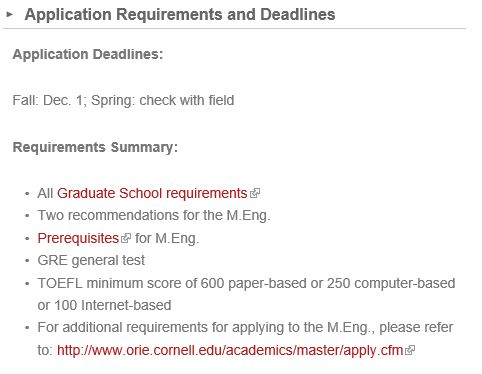
Task: Click the word 'All' before Graduate School
Action: coord(45,193)
